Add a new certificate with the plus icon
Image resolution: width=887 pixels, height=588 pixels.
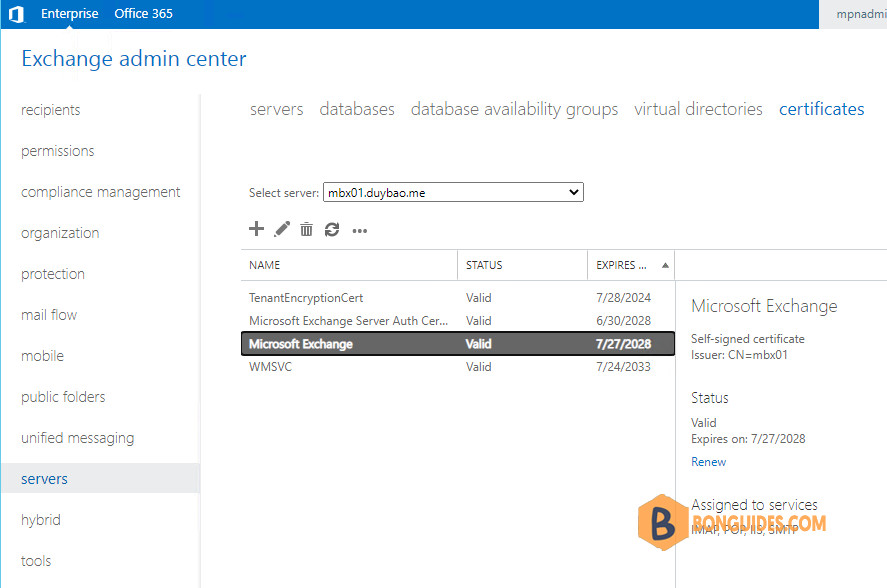pos(256,229)
